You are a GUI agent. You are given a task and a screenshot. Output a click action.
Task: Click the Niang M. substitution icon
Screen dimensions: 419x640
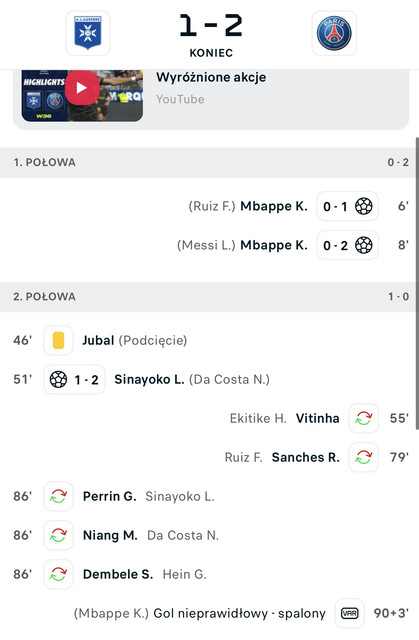(58, 535)
